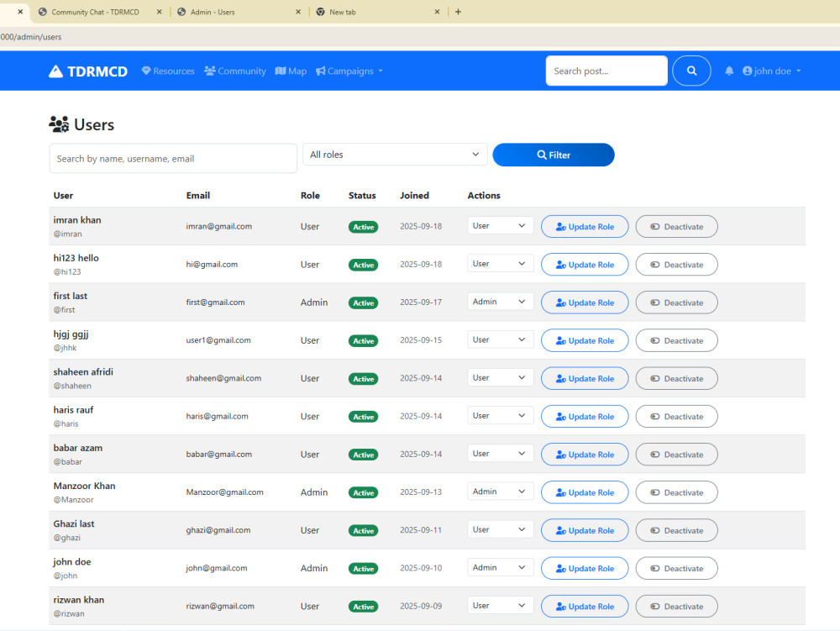
Task: Open role dropdown for rizwan khan
Action: coord(500,605)
